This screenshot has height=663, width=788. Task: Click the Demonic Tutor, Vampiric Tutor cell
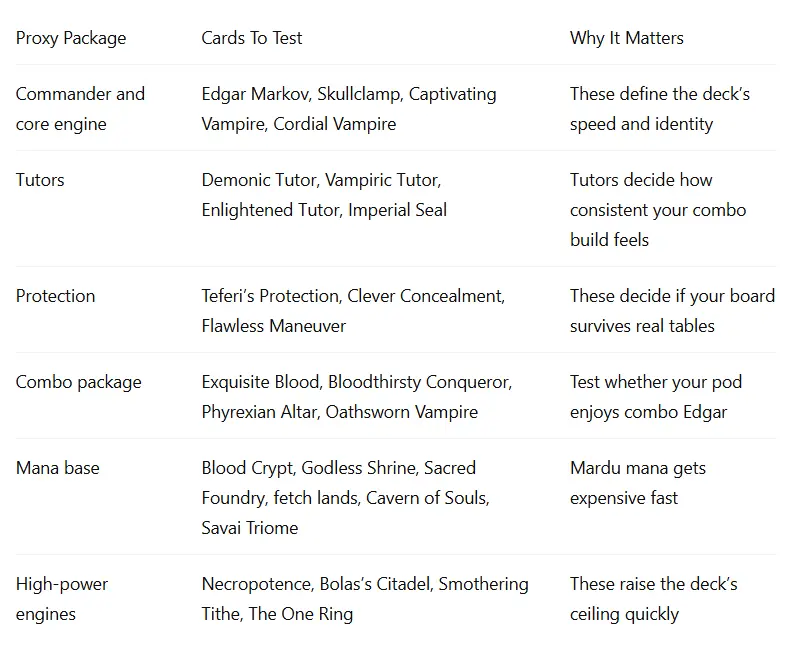(324, 195)
